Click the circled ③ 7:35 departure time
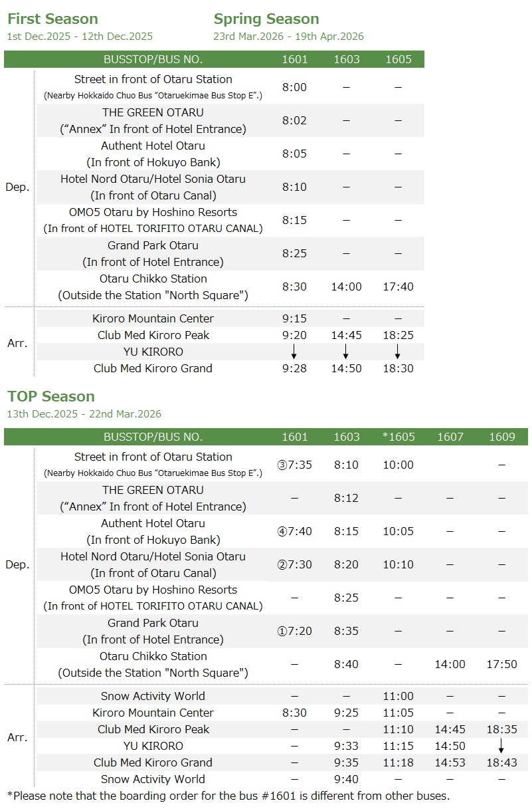Viewport: 532px width, 811px height. click(x=294, y=465)
